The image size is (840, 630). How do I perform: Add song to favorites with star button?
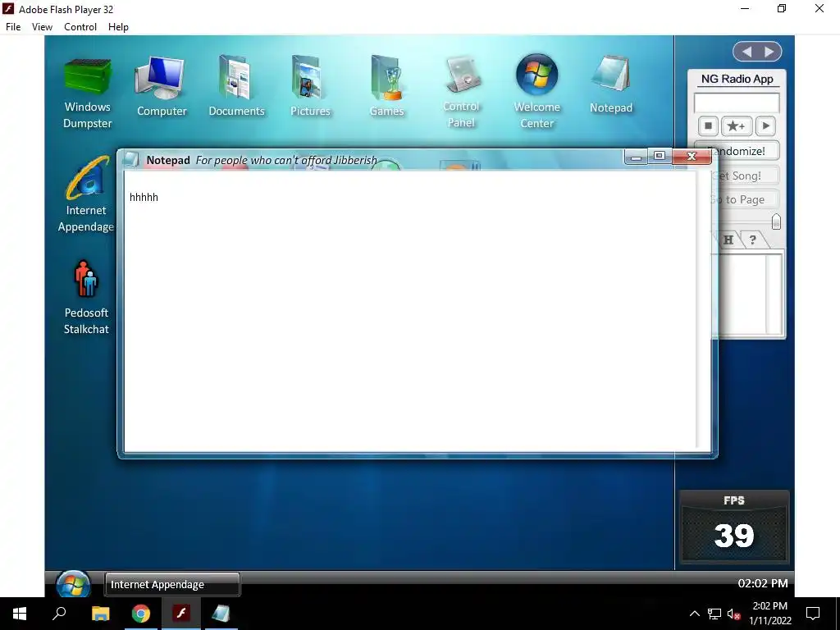[x=737, y=126]
